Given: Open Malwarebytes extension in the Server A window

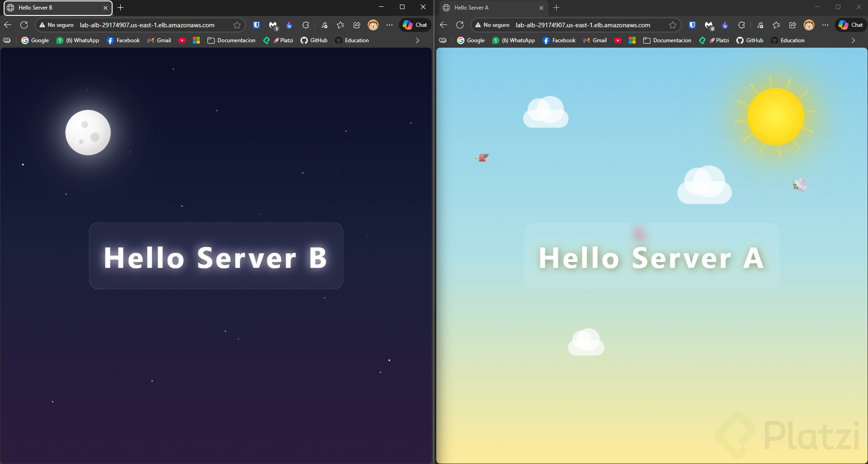Looking at the screenshot, I should pos(709,25).
